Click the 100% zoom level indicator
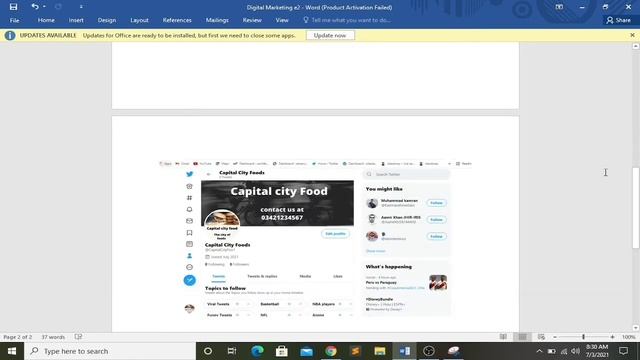 [629, 337]
